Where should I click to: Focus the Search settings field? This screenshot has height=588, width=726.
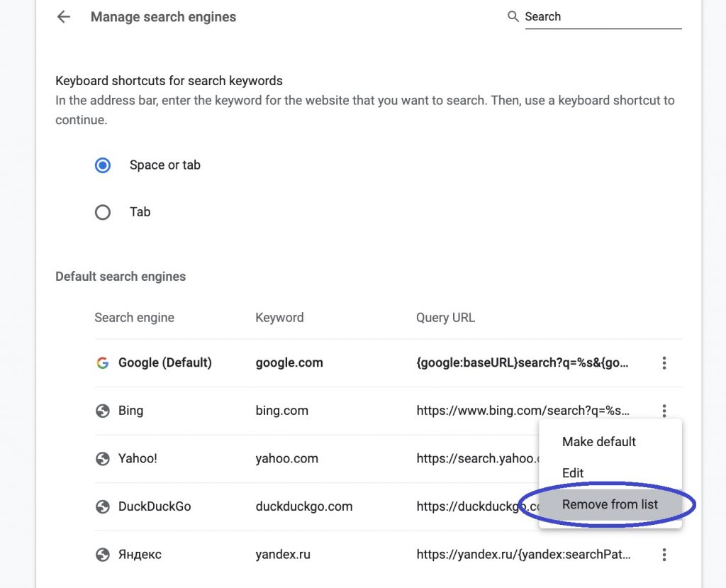tap(603, 17)
